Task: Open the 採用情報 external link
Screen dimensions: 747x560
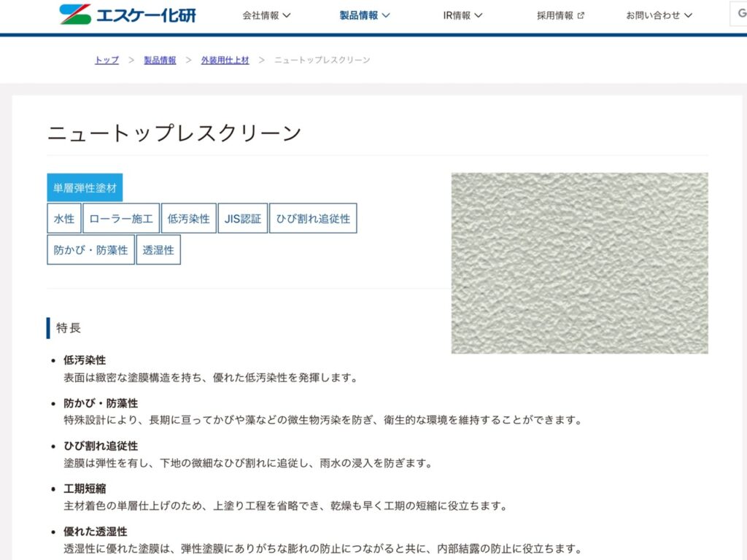Action: click(x=560, y=15)
